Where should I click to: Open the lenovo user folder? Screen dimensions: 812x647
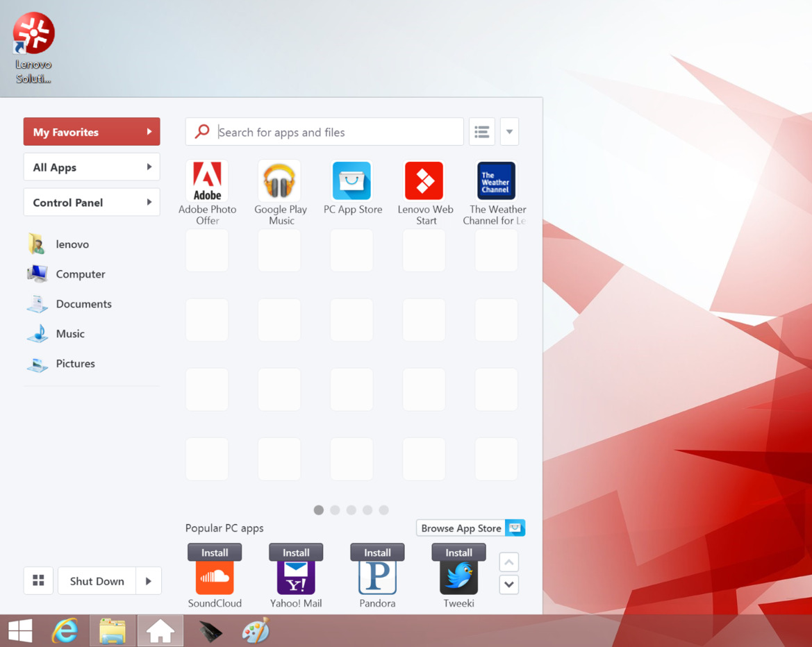pyautogui.click(x=58, y=244)
